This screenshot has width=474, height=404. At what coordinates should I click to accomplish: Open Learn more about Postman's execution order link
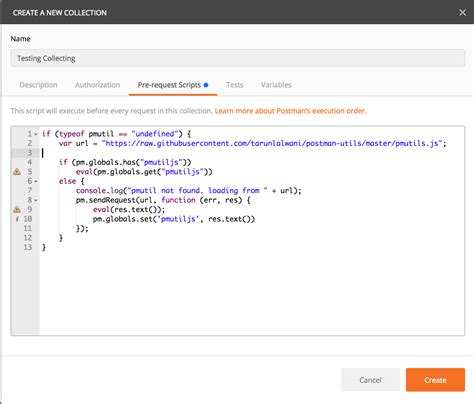coord(290,111)
